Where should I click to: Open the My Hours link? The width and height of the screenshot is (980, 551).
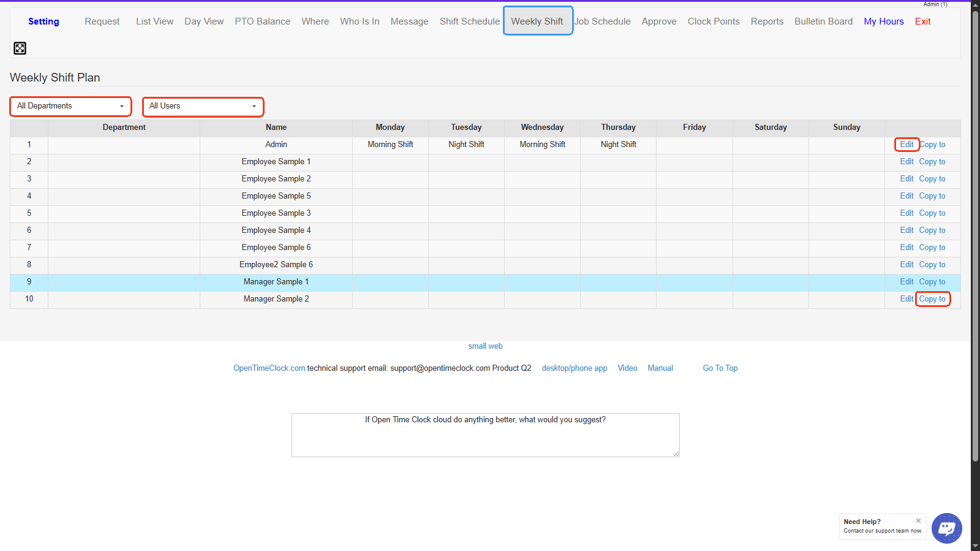click(x=883, y=21)
